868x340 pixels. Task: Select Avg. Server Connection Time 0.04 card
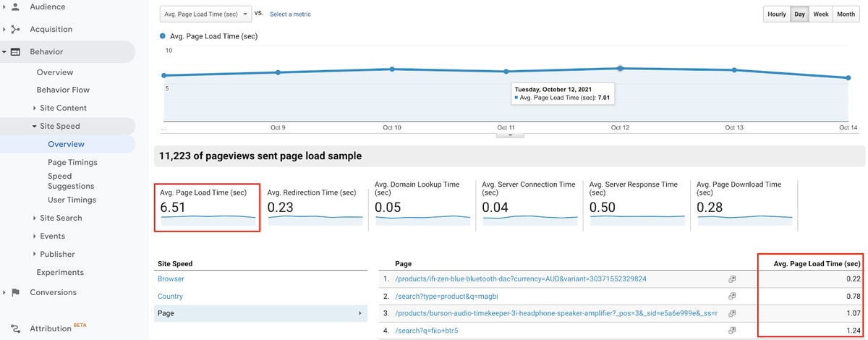(529, 206)
